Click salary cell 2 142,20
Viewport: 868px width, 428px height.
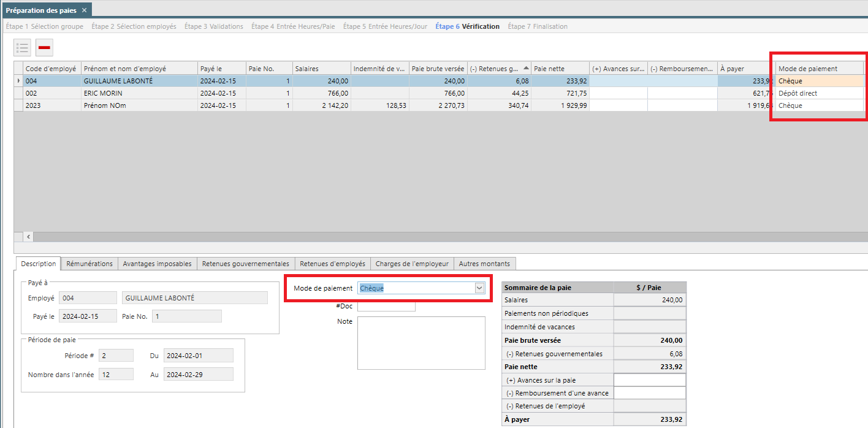(322, 105)
